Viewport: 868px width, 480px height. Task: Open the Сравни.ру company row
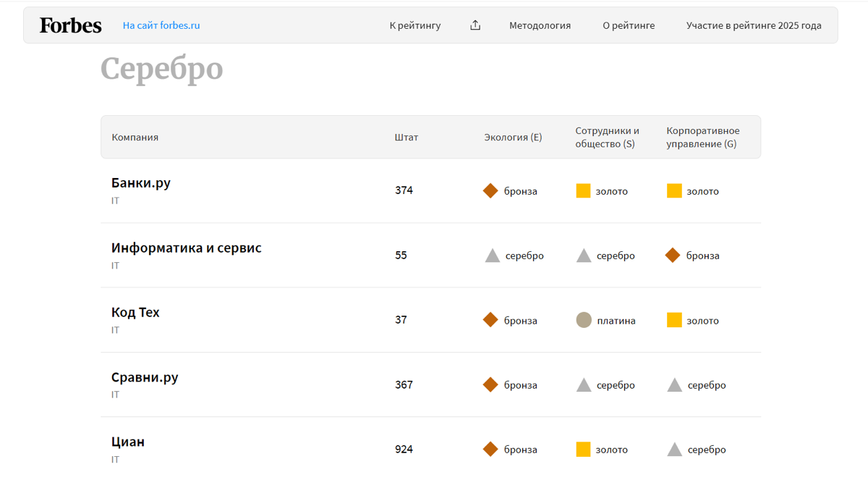click(x=430, y=384)
